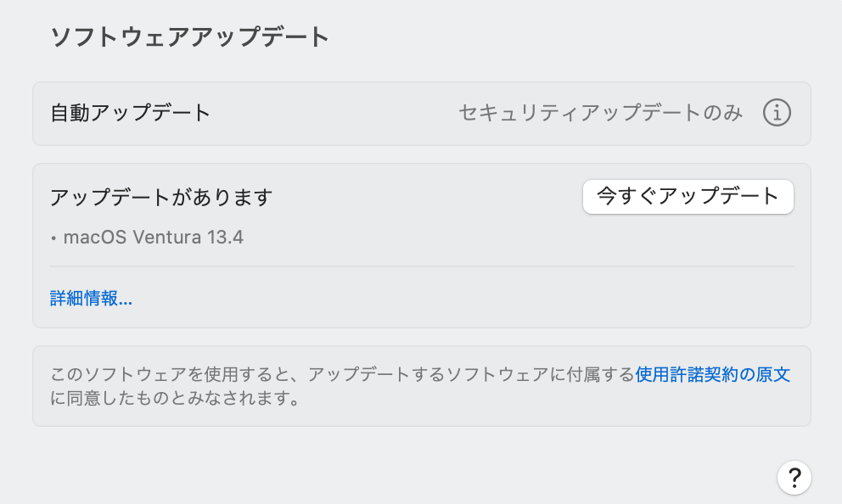Open the 使用許諾契約の原文 license link
The height and width of the screenshot is (504, 842).
click(x=713, y=374)
